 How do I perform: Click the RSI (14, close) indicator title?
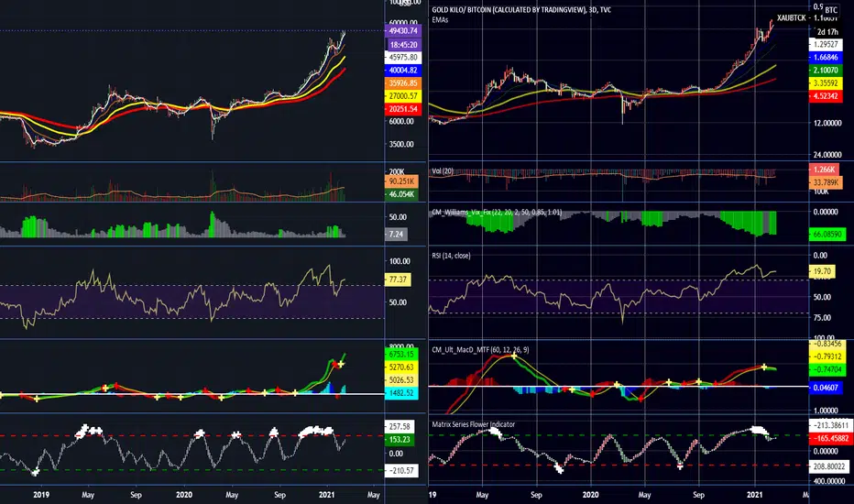tap(451, 256)
